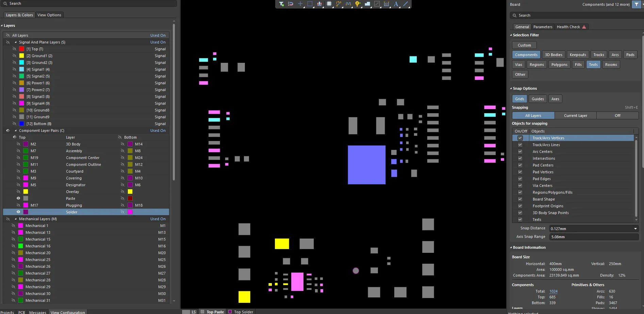Switch to the Messages panel tab
644x314 pixels.
[38, 312]
